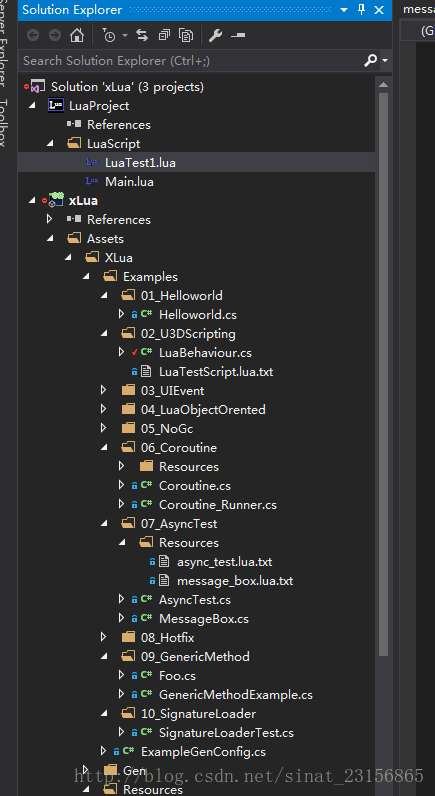The height and width of the screenshot is (796, 435).
Task: Collapse the 06_Coroutine folder
Action: 104,448
